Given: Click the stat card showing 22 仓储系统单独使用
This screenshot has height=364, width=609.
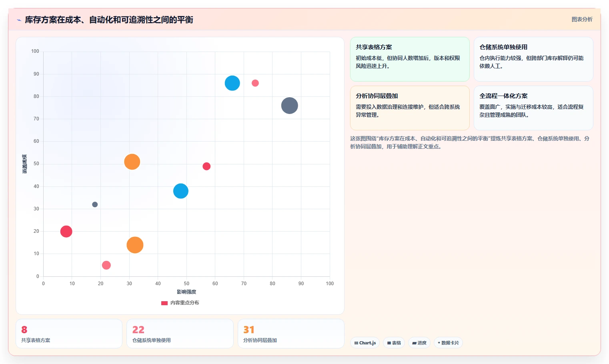Looking at the screenshot, I should click(x=180, y=334).
